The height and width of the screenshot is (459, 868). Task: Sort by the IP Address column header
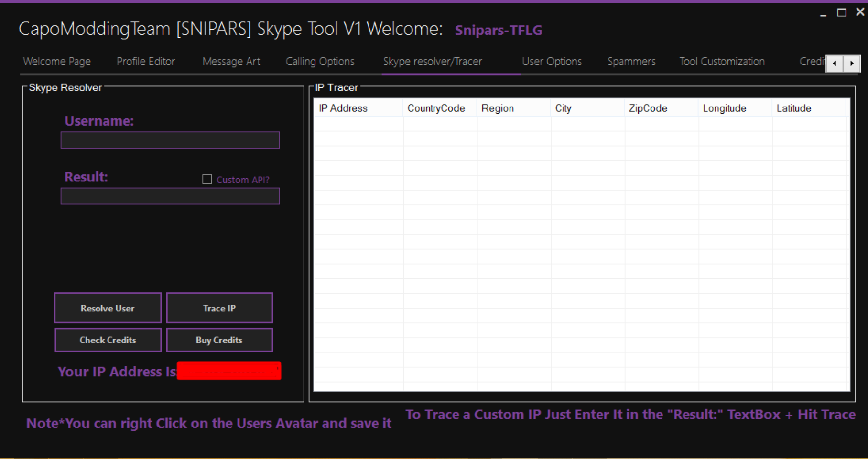(358, 108)
